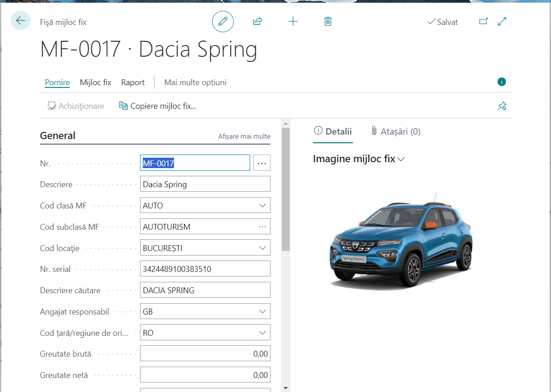This screenshot has height=392, width=551.
Task: Open the record in a new window
Action: [x=483, y=21]
